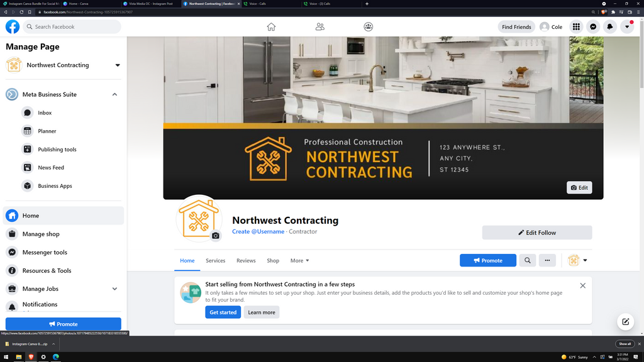Click the camera icon on profile picture
This screenshot has height=362, width=644.
point(216,236)
